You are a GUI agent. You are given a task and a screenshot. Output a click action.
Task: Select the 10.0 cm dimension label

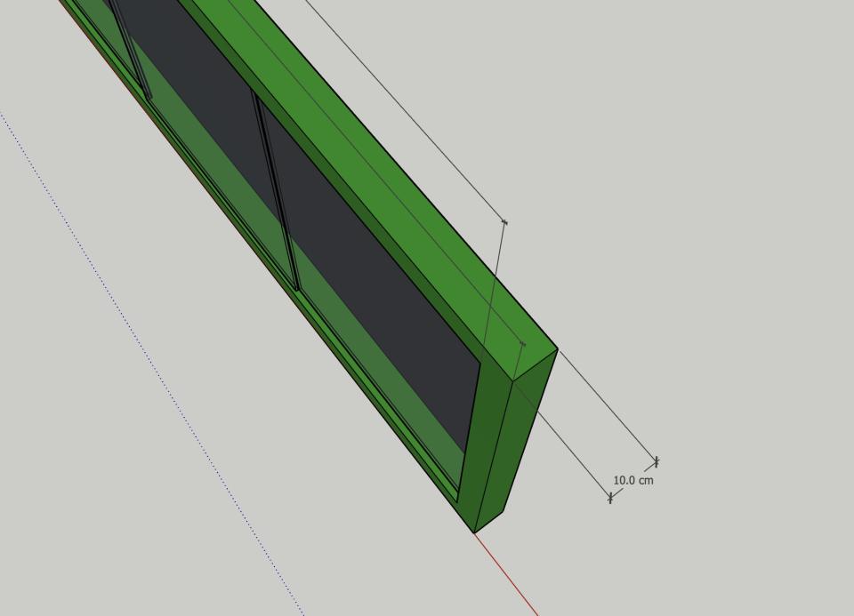[x=632, y=481]
